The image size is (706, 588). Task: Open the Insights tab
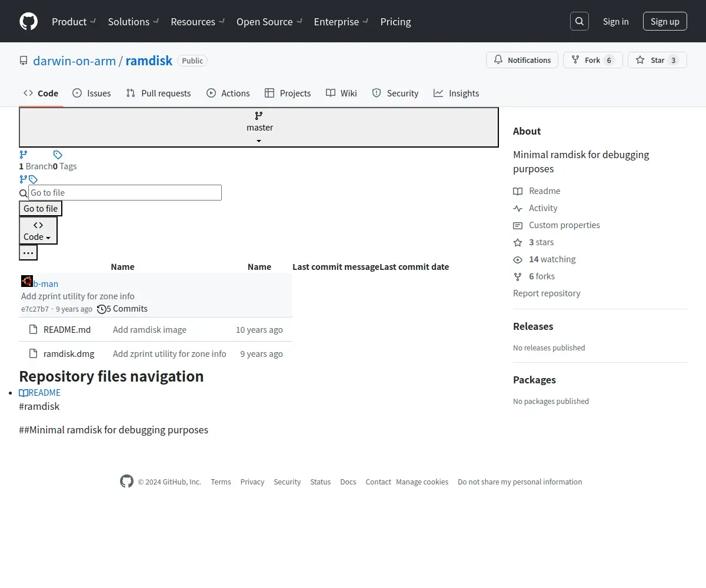click(x=456, y=93)
